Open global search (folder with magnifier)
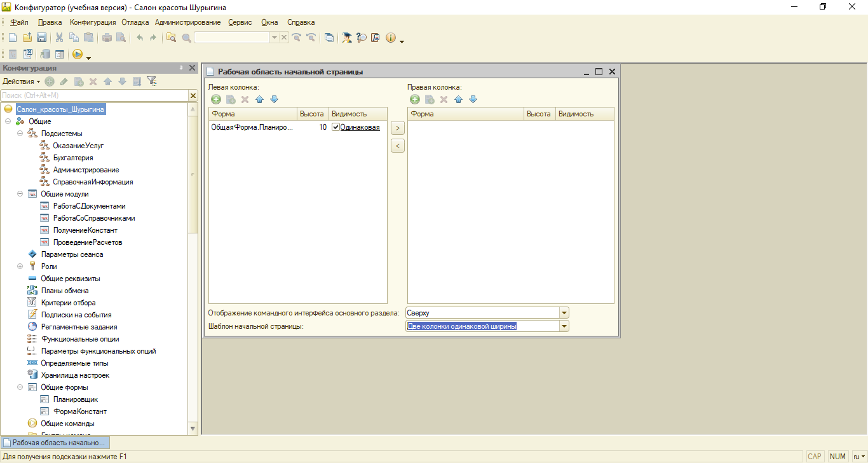The image size is (868, 463). tap(171, 38)
